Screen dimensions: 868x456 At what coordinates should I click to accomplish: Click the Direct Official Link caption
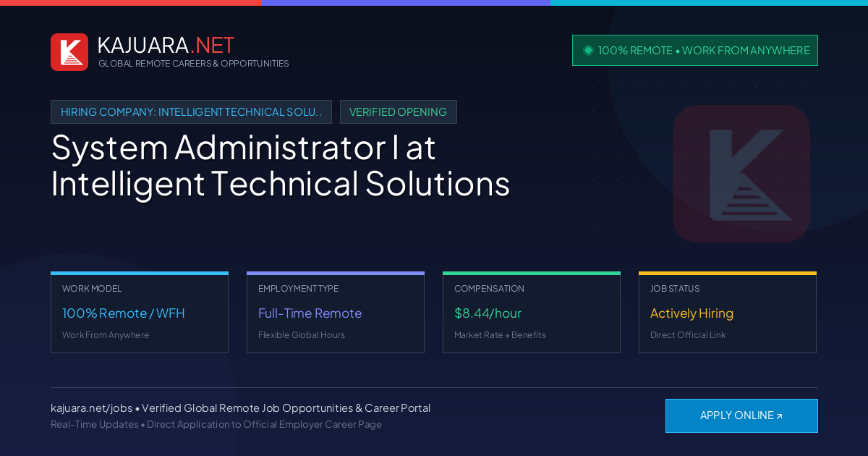(x=688, y=335)
